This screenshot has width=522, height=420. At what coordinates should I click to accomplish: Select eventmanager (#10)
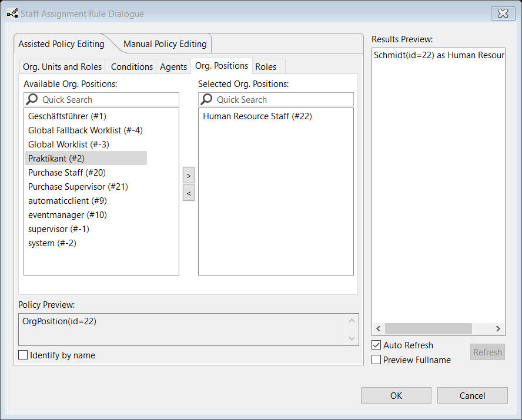[68, 215]
